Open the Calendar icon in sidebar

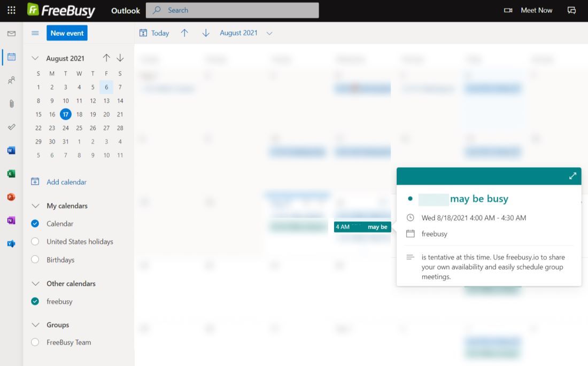11,57
